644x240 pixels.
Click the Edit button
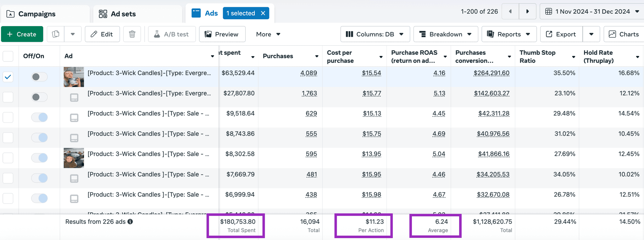click(x=102, y=34)
